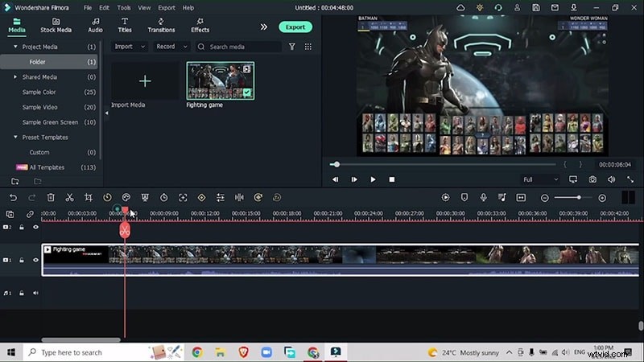Screen dimensions: 644x362
Task: Open the Duration clock icon
Action: coord(164,197)
